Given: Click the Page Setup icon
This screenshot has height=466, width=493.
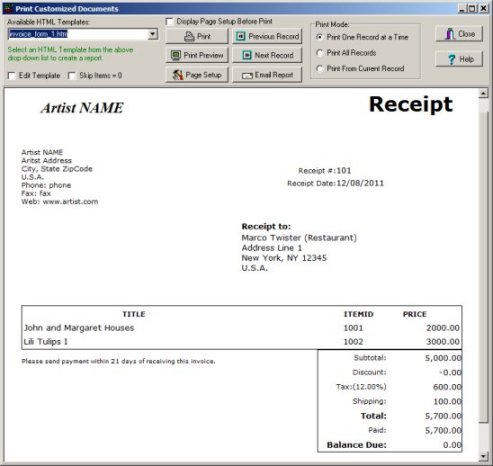Looking at the screenshot, I should click(x=178, y=75).
